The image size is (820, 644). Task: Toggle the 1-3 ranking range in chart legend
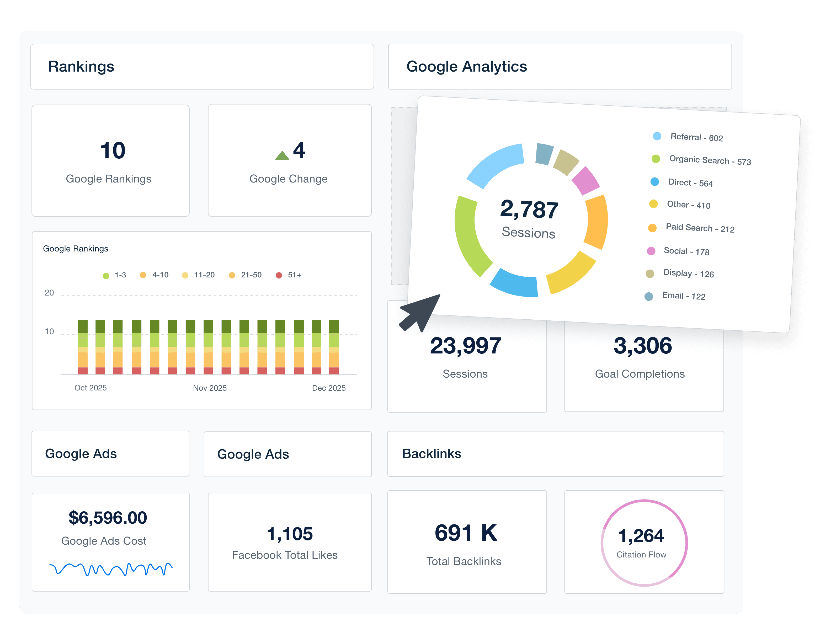click(x=106, y=275)
